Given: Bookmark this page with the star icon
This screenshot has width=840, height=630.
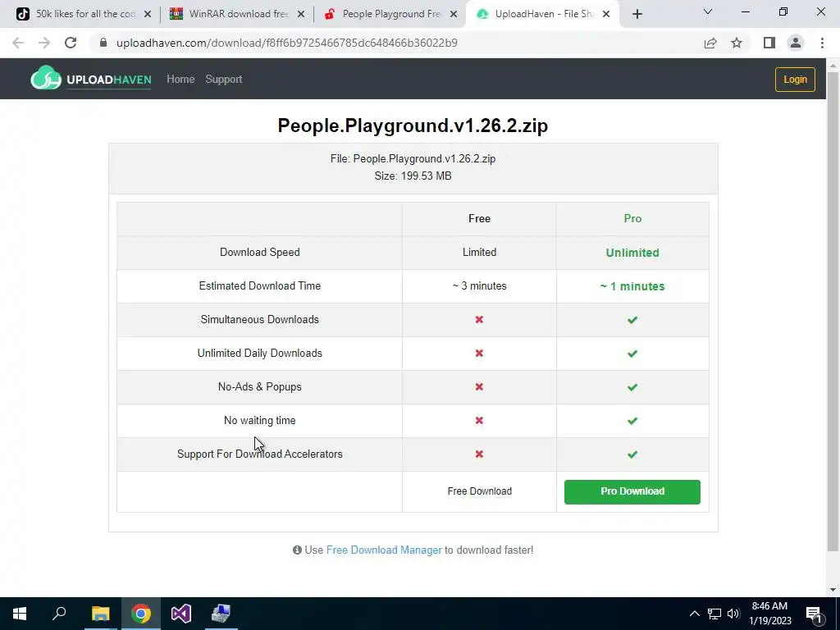Looking at the screenshot, I should pyautogui.click(x=737, y=43).
